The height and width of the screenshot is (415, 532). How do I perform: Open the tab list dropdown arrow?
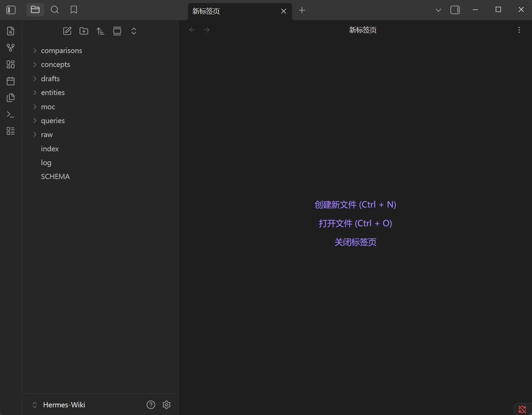(x=438, y=10)
